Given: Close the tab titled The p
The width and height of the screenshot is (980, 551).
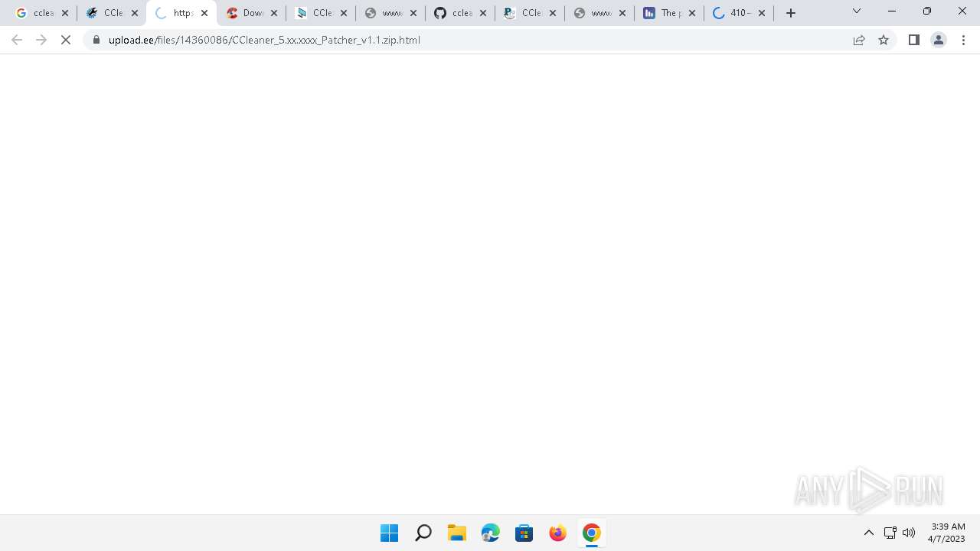Looking at the screenshot, I should (692, 13).
